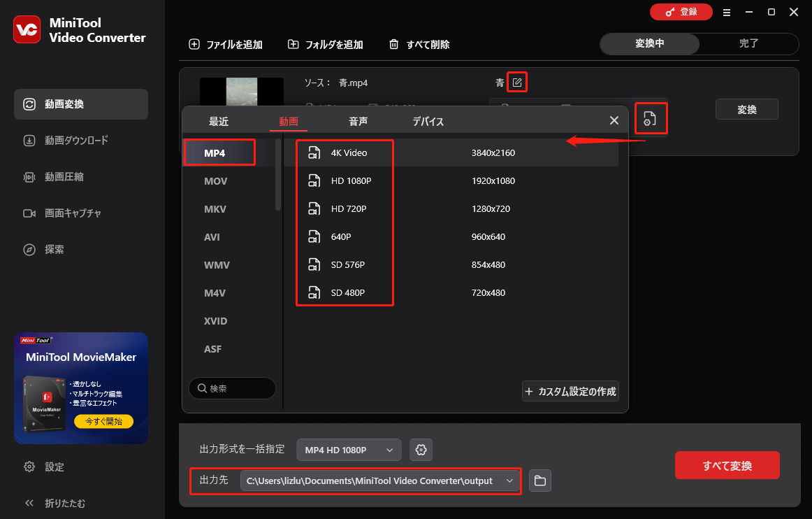
Task: Click the 1920x1080 resolution text
Action: [x=493, y=180]
